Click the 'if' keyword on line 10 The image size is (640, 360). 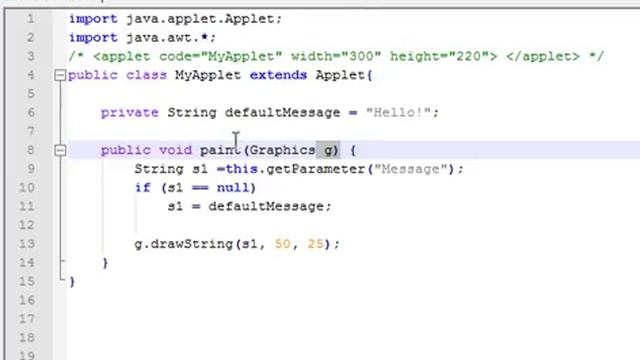point(142,188)
